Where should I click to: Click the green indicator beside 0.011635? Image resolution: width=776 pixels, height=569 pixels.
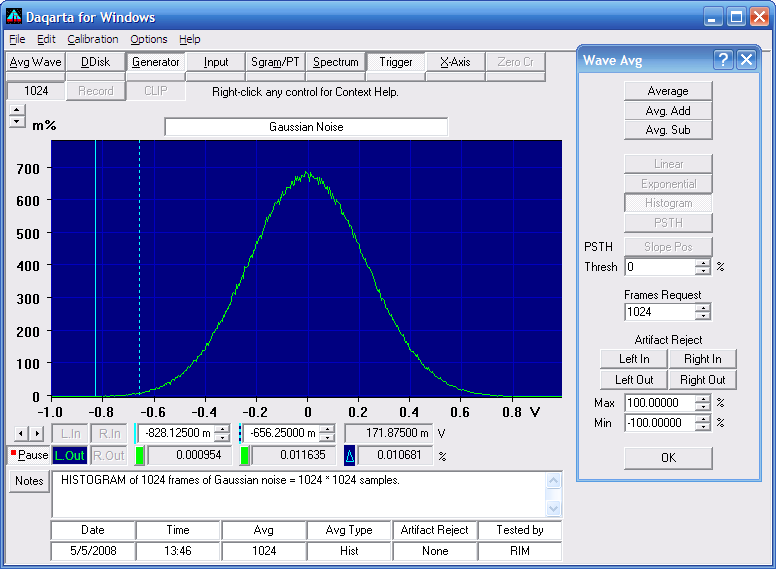tap(244, 456)
